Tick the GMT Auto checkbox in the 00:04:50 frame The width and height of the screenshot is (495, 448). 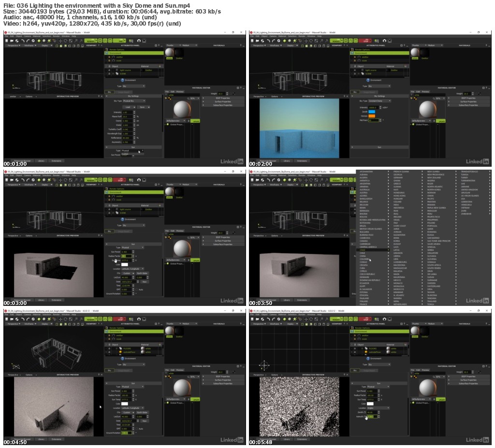137,429
